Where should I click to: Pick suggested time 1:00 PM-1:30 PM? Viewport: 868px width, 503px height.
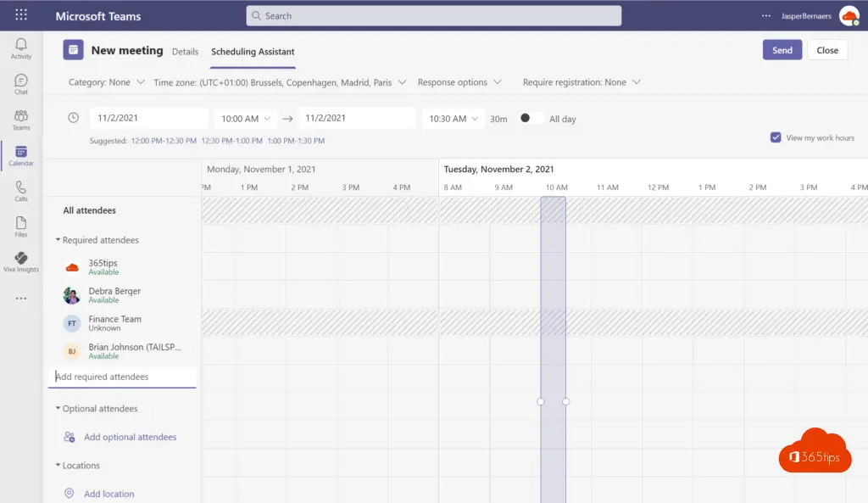pos(296,141)
